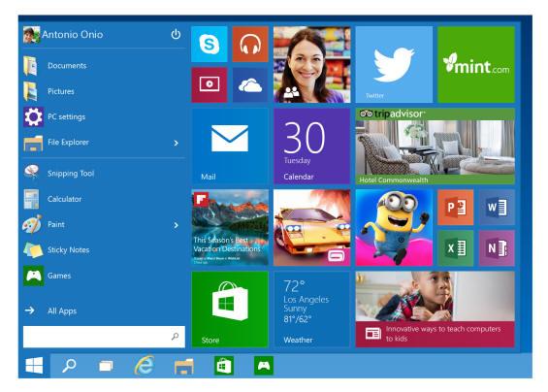Launch PowerPoint from its tile

point(456,208)
